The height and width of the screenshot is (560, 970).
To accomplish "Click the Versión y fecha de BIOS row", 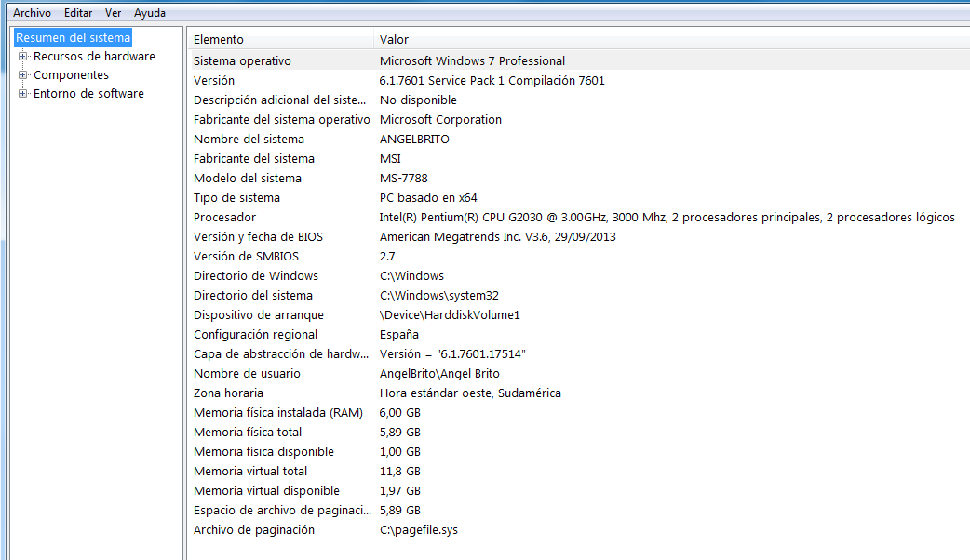I will 258,237.
